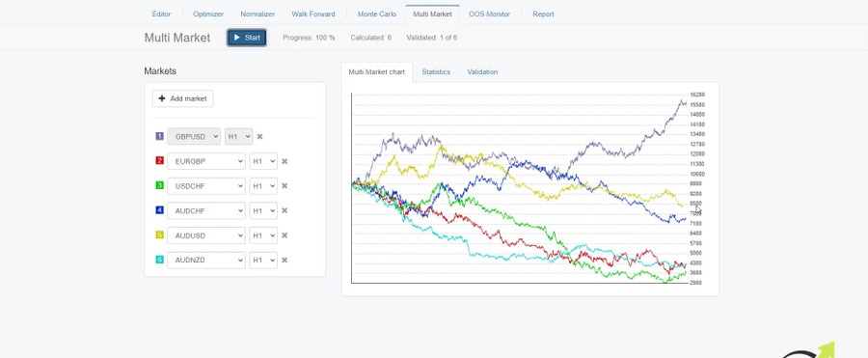Open the OOS Monitor tab
Screen dimensions: 868x358
pyautogui.click(x=489, y=14)
